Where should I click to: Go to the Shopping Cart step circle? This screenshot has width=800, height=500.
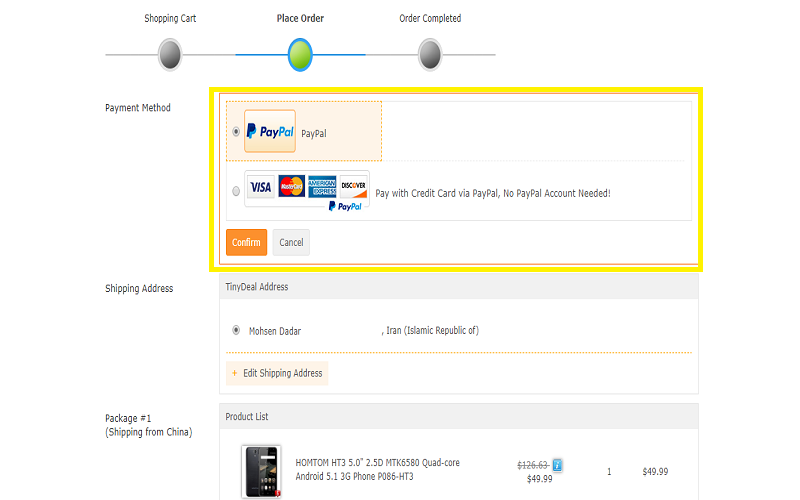point(170,55)
